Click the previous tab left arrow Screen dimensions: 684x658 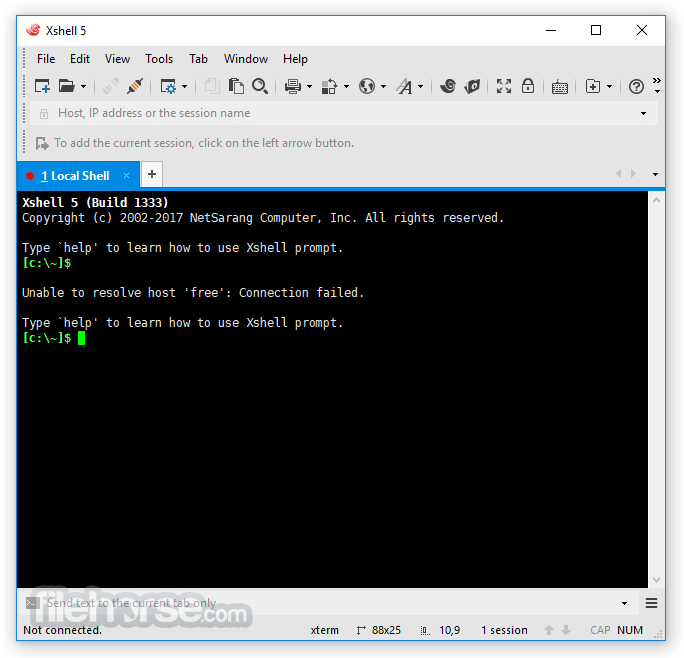coord(619,174)
